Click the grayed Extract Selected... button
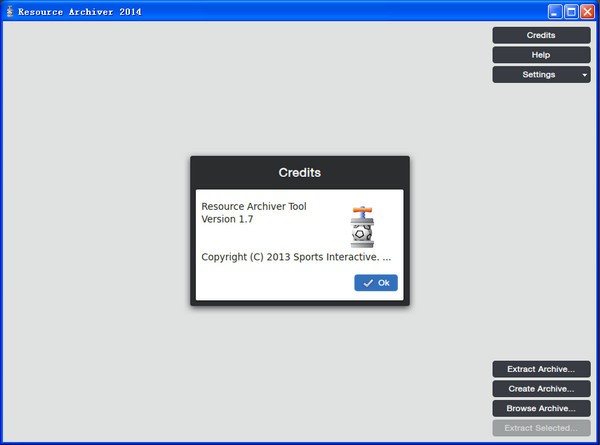This screenshot has width=600, height=445. pos(541,428)
